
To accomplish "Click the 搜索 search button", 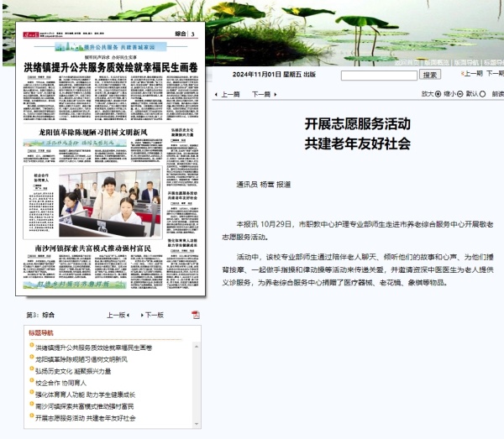I will click(x=430, y=75).
